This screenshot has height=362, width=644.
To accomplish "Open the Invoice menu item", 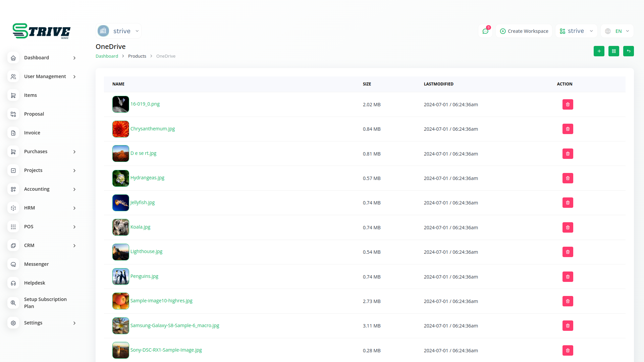I will click(32, 133).
